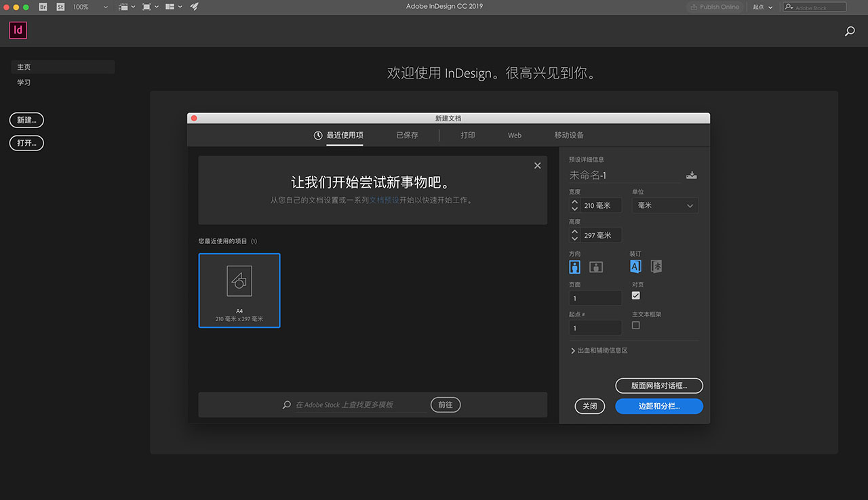This screenshot has height=500, width=868.
Task: Close the 新建文档 dialog with red button
Action: (x=193, y=118)
